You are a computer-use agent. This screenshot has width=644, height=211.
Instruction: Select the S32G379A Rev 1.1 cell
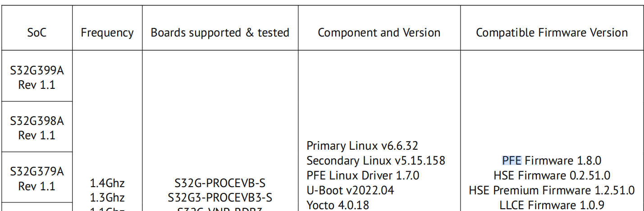tap(37, 178)
